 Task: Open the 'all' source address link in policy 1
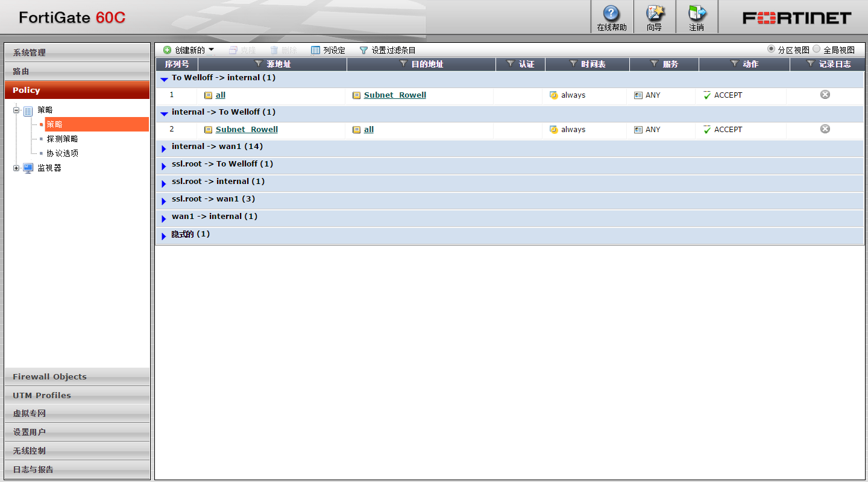click(221, 95)
